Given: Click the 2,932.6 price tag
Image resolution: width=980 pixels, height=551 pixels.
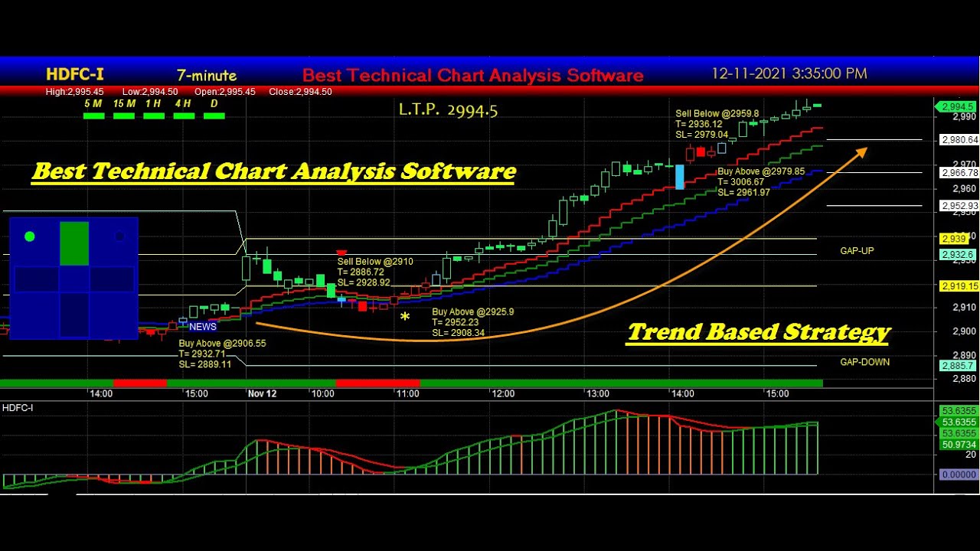Looking at the screenshot, I should [x=958, y=255].
